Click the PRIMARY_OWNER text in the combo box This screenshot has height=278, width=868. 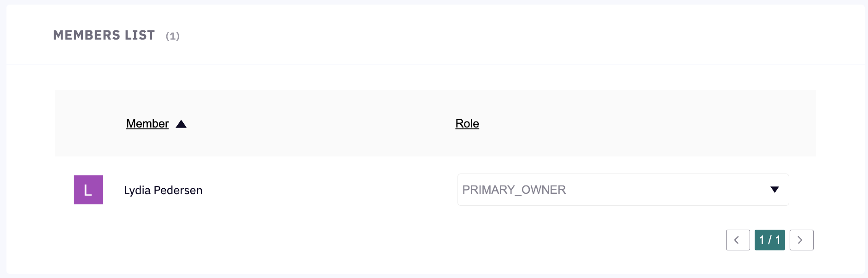pyautogui.click(x=514, y=190)
